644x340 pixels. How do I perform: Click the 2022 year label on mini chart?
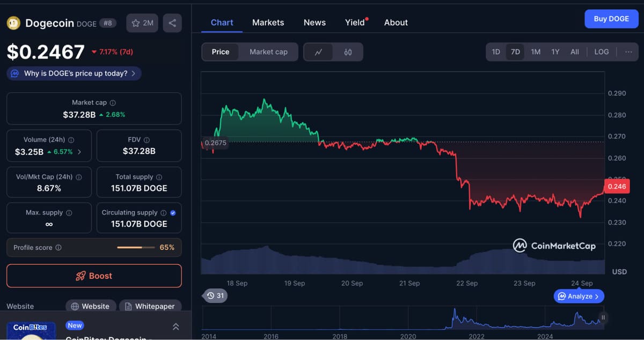tap(477, 336)
